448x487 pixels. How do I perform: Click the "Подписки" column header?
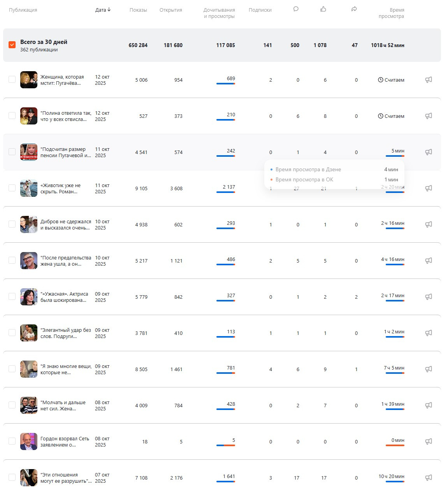[260, 10]
